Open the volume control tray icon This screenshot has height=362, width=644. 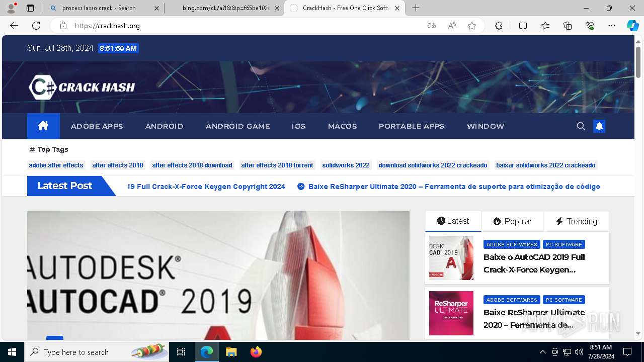[579, 352]
